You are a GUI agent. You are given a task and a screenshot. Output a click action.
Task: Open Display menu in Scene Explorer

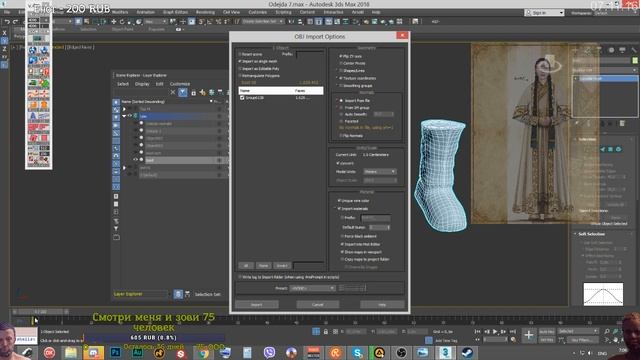click(x=142, y=84)
